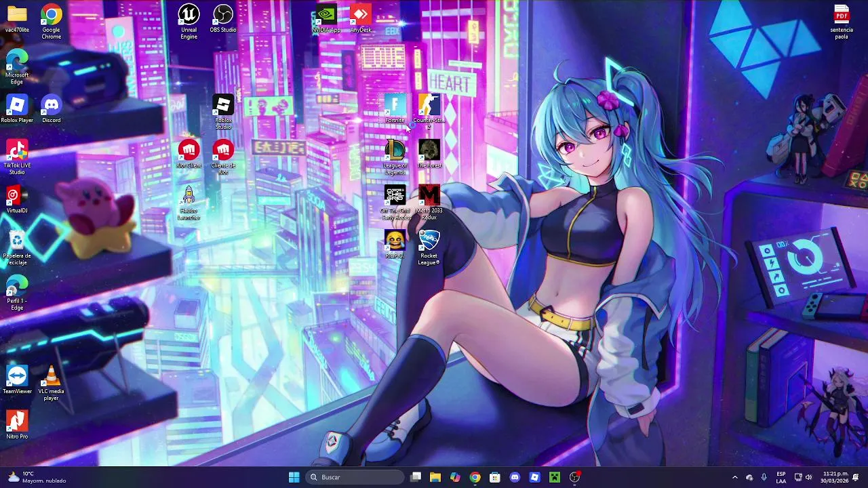Open Unreal Engine desktop shortcut

pyautogui.click(x=189, y=21)
